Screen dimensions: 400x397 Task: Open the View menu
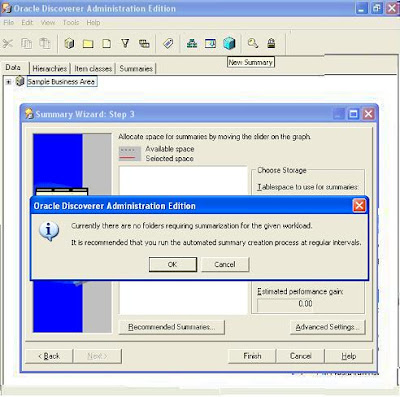point(48,23)
